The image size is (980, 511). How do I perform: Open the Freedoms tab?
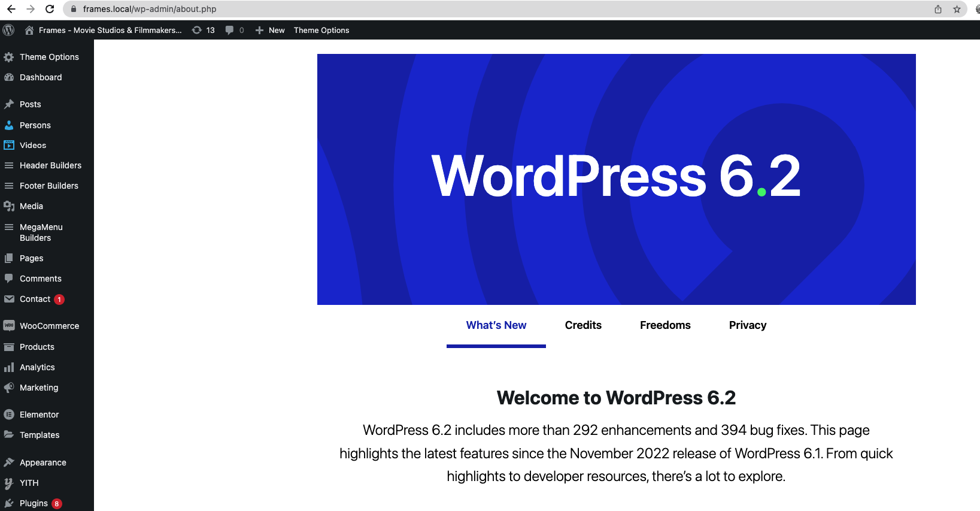tap(665, 325)
